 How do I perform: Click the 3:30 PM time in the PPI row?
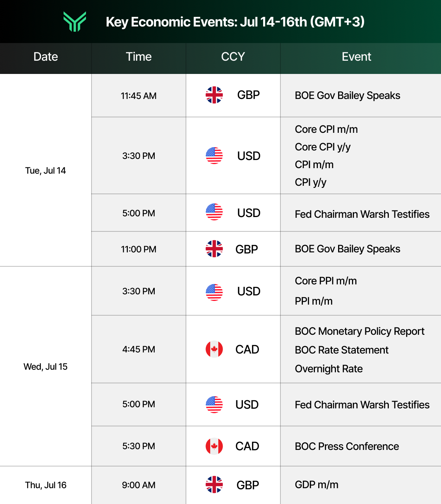click(x=139, y=291)
